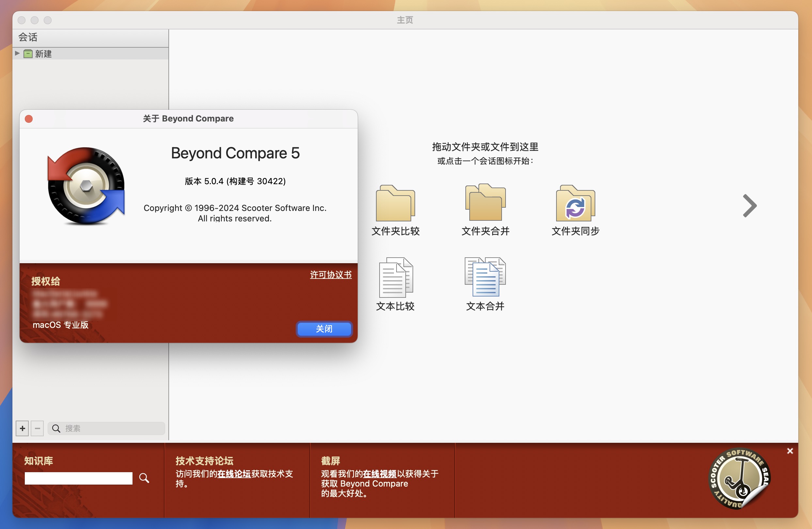
Task: Click the Beyond Compare app logo icon
Action: 86,186
